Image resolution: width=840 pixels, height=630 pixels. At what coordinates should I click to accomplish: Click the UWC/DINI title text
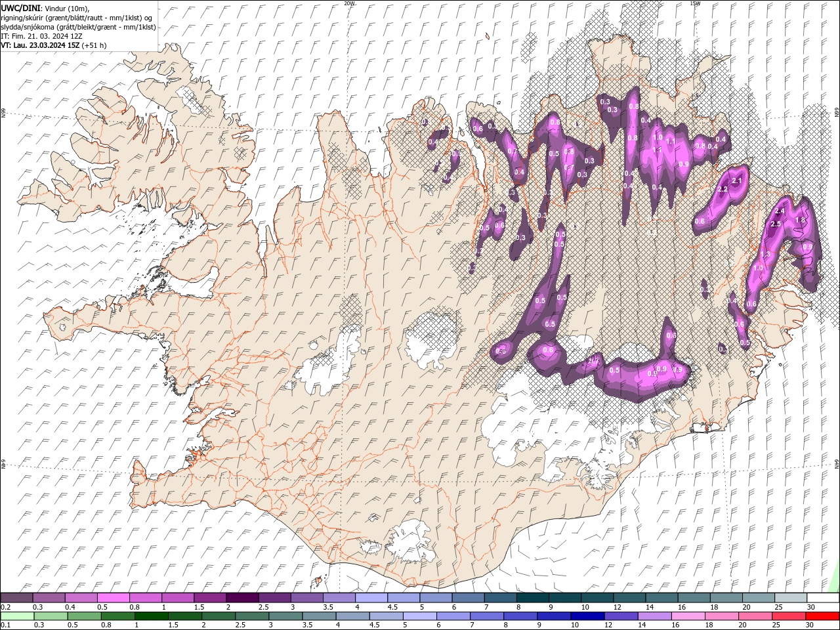coord(21,7)
